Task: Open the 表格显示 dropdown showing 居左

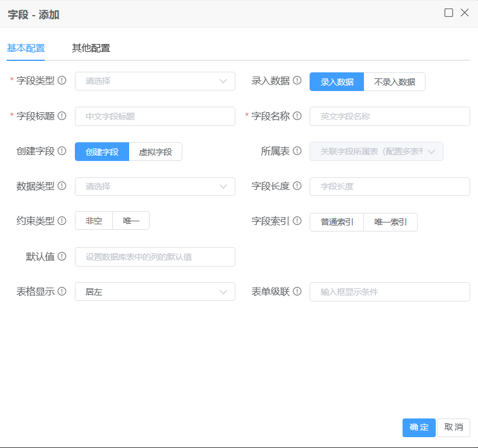Action: tap(155, 292)
